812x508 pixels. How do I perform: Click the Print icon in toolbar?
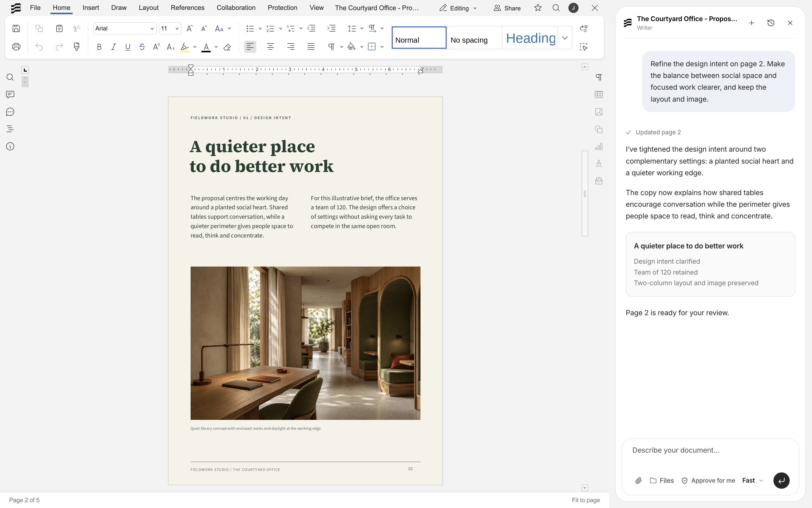[16, 47]
